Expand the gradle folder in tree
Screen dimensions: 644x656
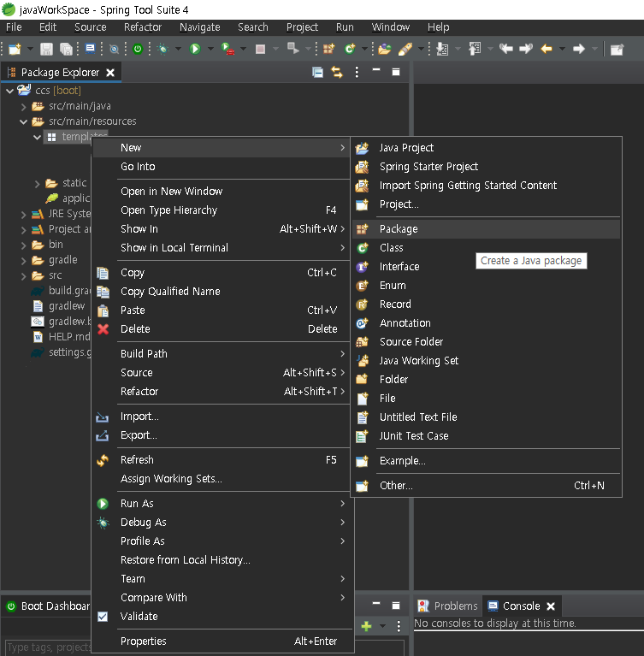(x=23, y=261)
